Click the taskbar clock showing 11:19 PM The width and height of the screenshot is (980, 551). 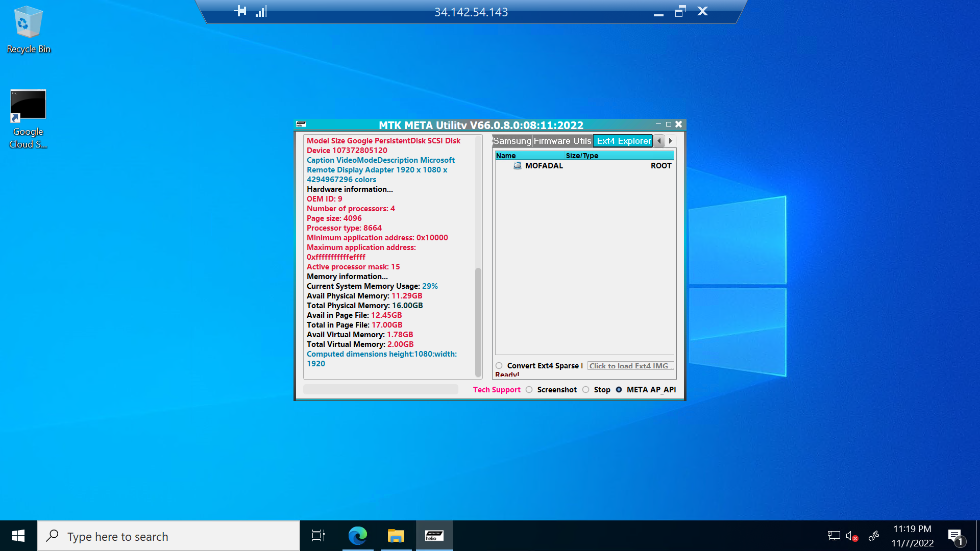(x=912, y=536)
